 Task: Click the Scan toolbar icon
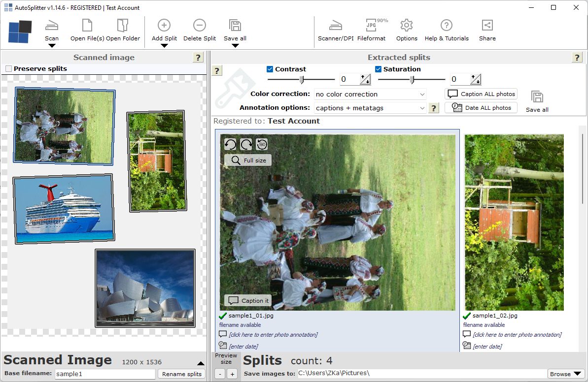[52, 26]
